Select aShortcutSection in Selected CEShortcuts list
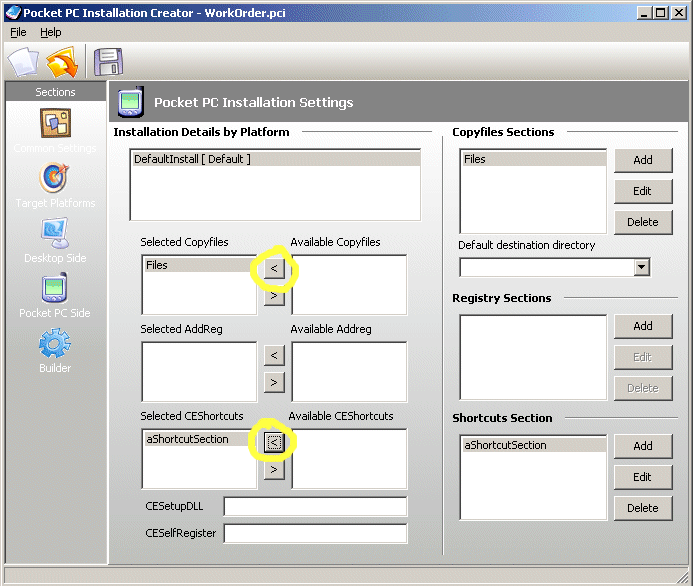Screen dimensions: 693x586 (x=198, y=439)
